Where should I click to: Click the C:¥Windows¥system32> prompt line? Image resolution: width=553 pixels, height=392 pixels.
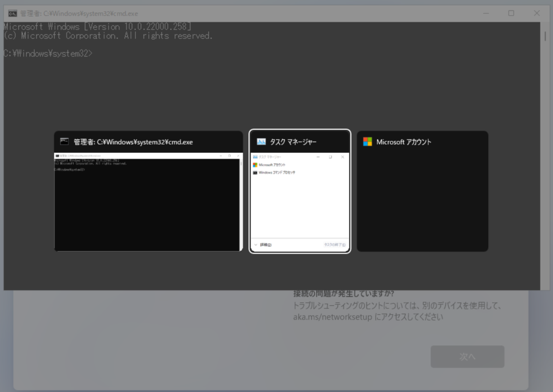[x=48, y=53]
